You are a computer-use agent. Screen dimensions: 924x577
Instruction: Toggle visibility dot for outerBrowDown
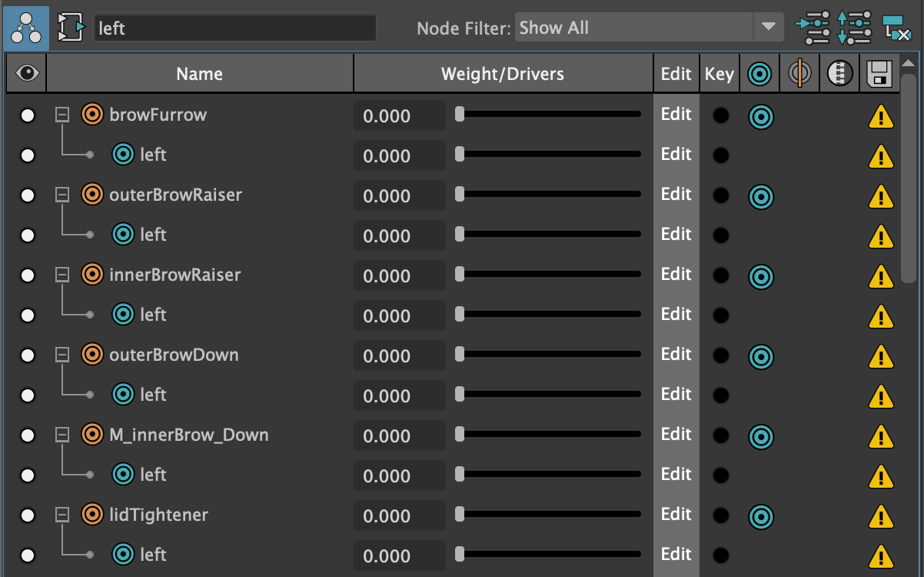pyautogui.click(x=28, y=355)
